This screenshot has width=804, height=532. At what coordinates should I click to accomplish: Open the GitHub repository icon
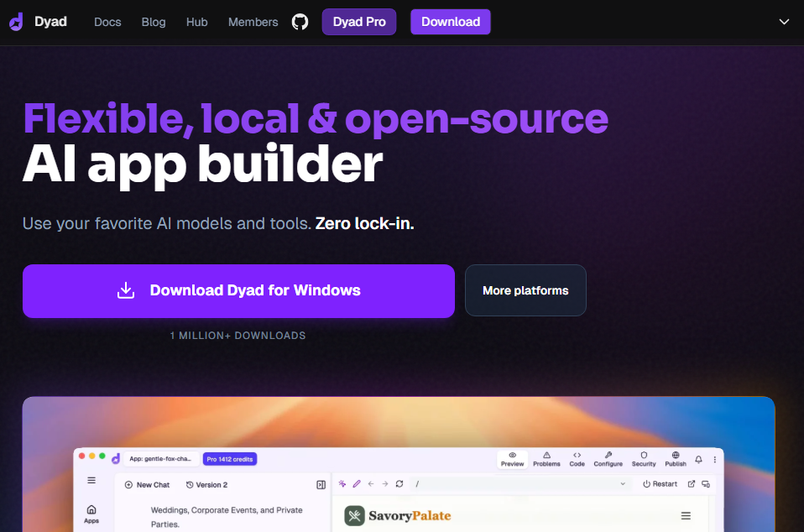click(300, 22)
